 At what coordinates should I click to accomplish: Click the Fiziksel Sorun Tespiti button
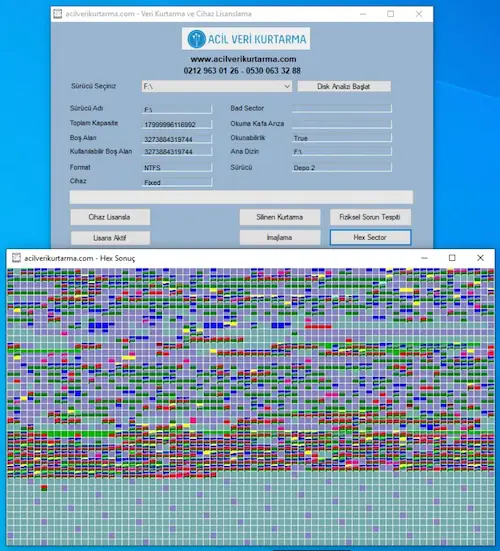coord(370,217)
